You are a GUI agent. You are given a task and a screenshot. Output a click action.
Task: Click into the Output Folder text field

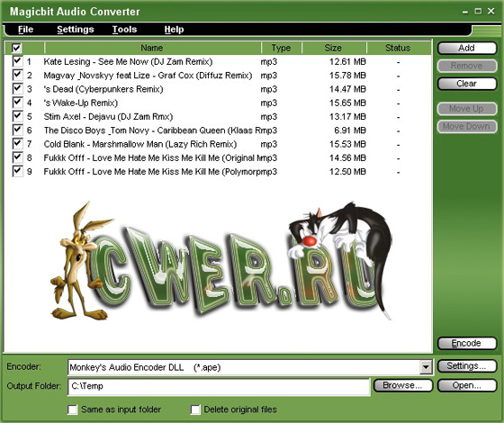(x=220, y=386)
